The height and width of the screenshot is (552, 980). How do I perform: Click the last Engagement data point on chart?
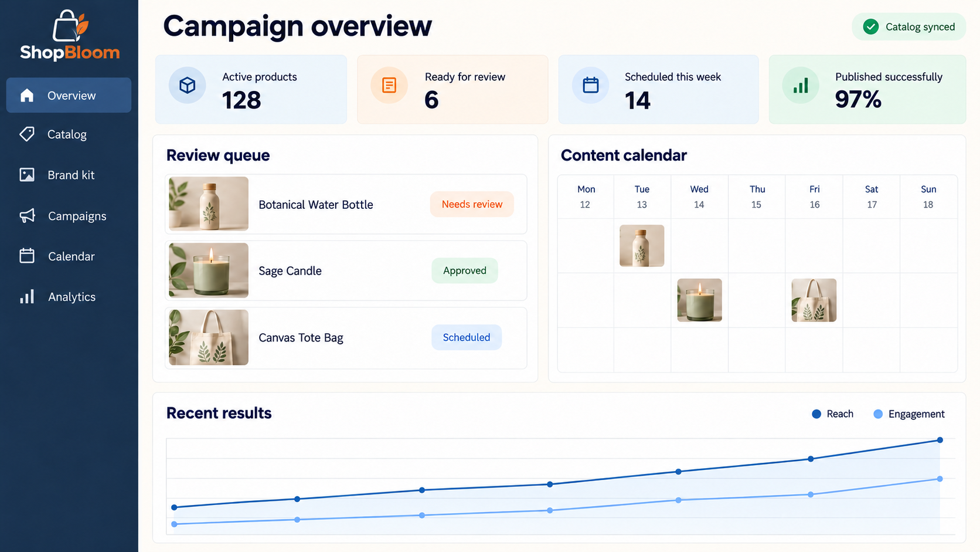pos(940,479)
